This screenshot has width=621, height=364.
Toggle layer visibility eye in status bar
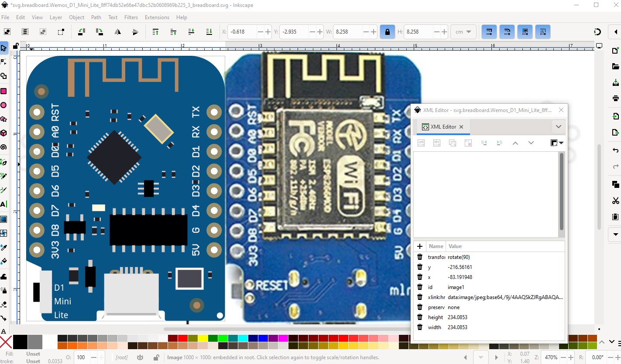pyautogui.click(x=140, y=357)
